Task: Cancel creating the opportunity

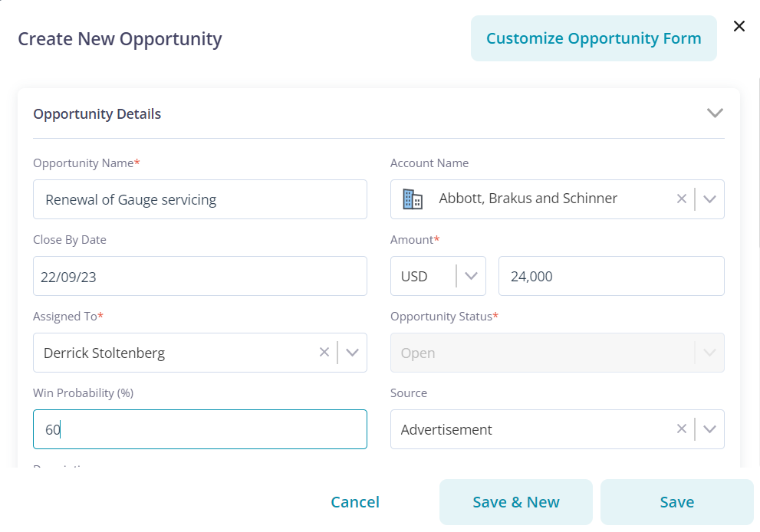Action: click(355, 502)
